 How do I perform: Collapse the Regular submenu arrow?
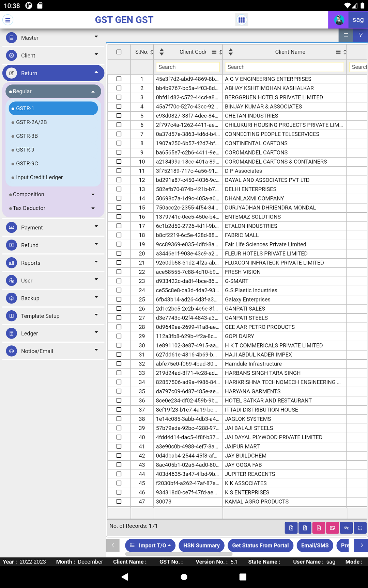[x=93, y=92]
